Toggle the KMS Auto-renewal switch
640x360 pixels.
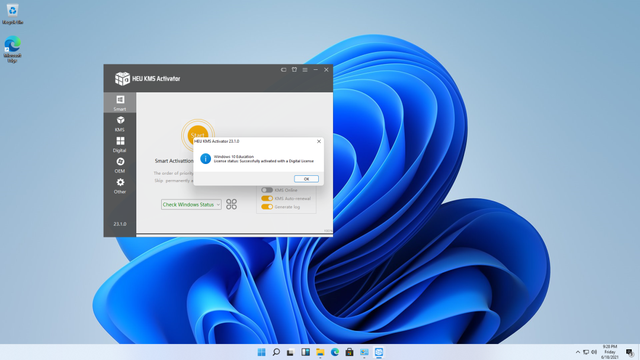point(267,198)
